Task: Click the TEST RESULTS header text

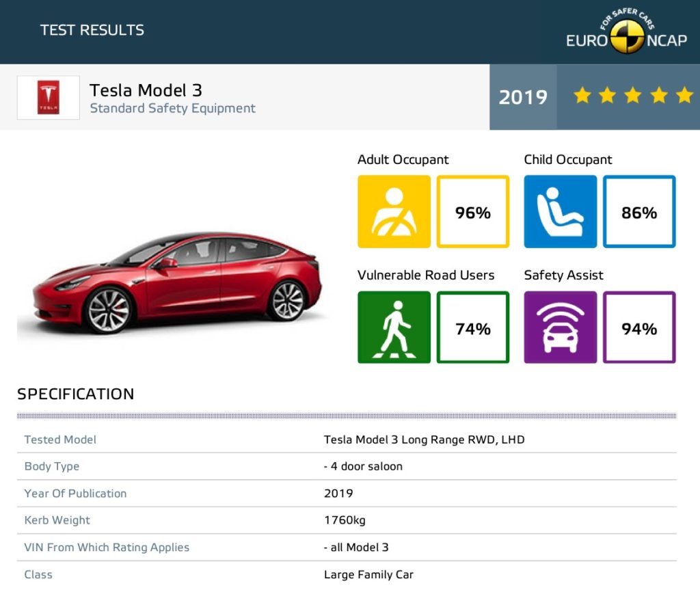Action: 92,30
